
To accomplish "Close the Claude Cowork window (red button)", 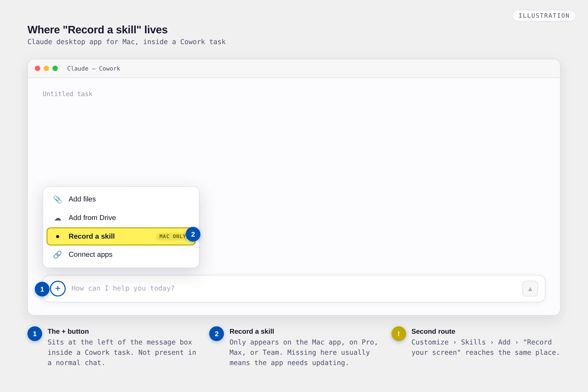I will point(37,68).
